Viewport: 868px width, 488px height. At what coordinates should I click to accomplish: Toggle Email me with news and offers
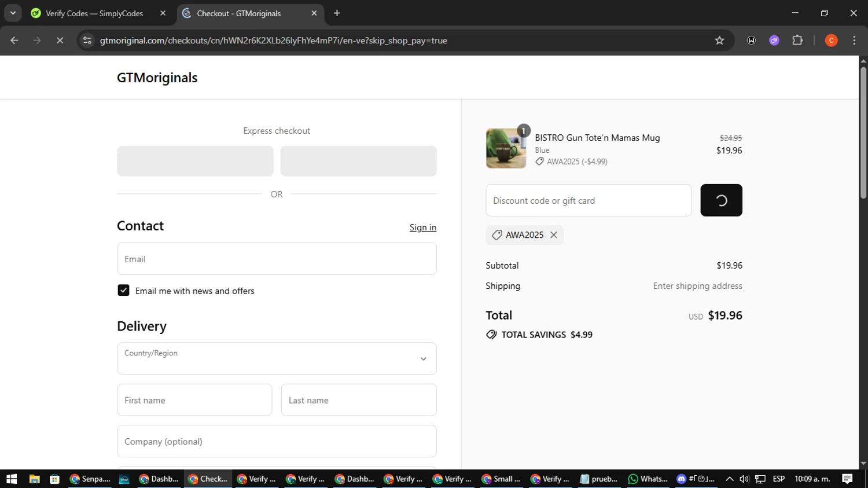click(x=123, y=291)
